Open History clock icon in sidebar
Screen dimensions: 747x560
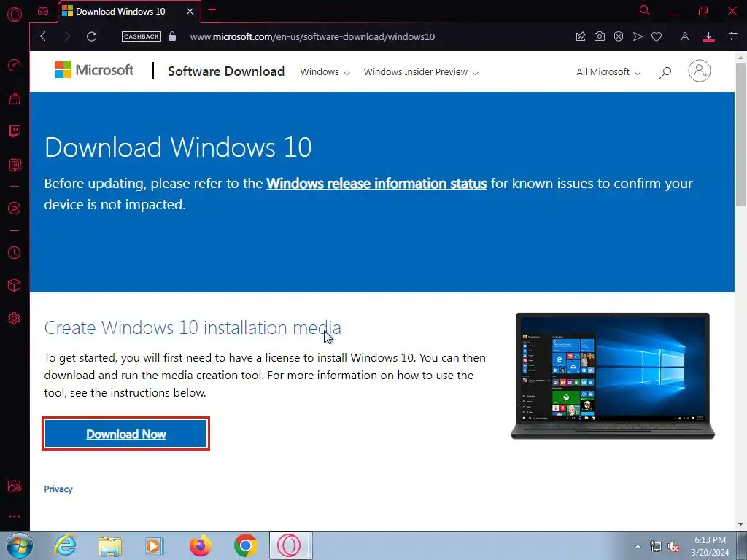point(15,252)
